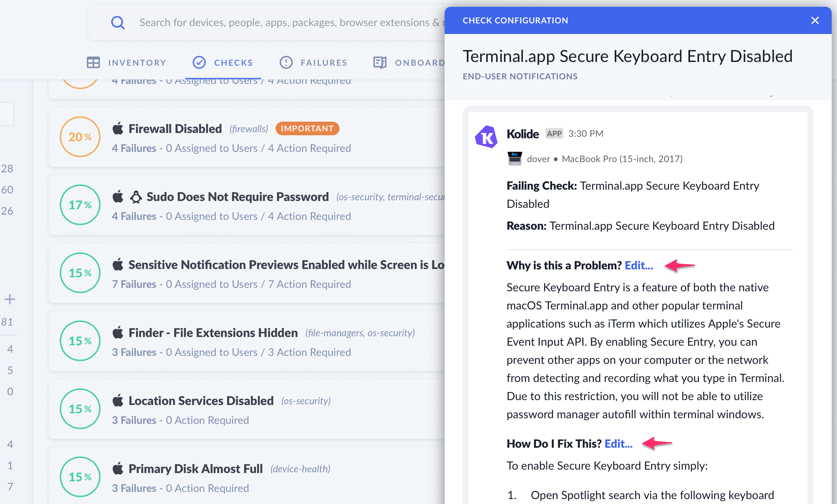This screenshot has width=837, height=504.
Task: Edit the 'Why is this a Problem?' text
Action: [x=639, y=266]
